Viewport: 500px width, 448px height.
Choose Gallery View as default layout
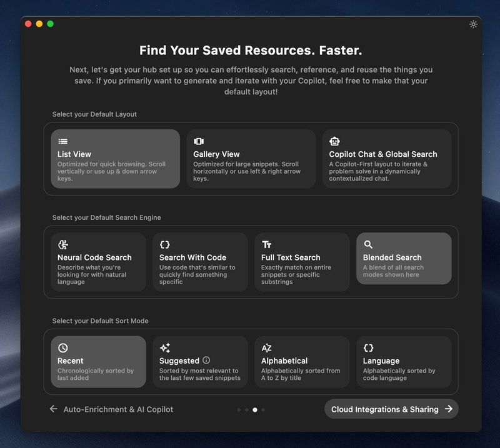pos(251,159)
